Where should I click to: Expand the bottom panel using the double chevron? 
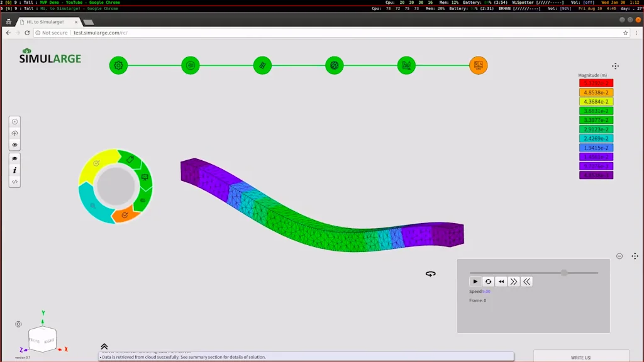tap(104, 346)
